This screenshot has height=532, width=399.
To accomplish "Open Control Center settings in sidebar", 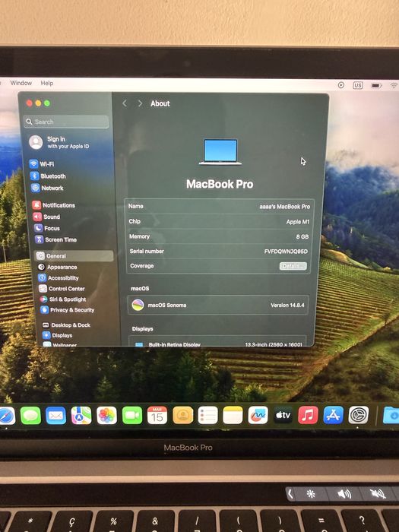I will tap(62, 288).
